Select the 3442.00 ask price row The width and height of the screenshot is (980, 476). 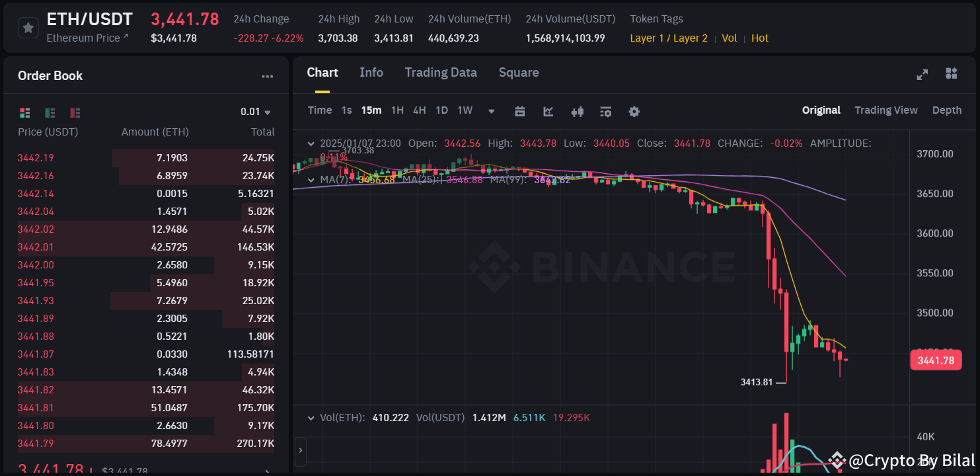tap(146, 265)
